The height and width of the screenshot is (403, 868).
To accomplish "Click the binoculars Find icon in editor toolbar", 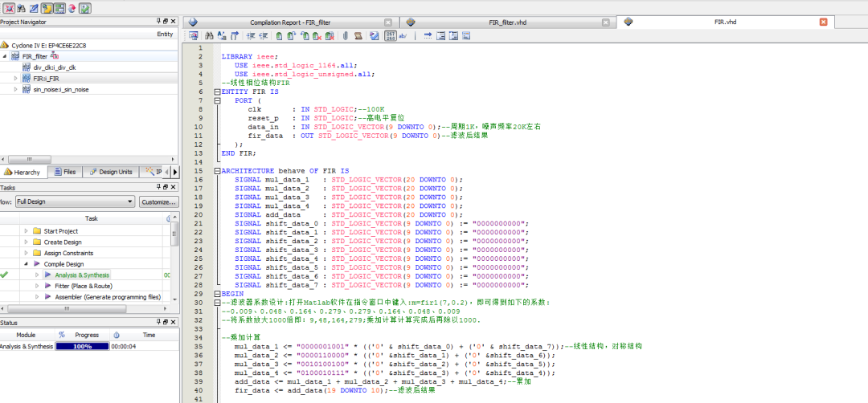I will coord(209,36).
